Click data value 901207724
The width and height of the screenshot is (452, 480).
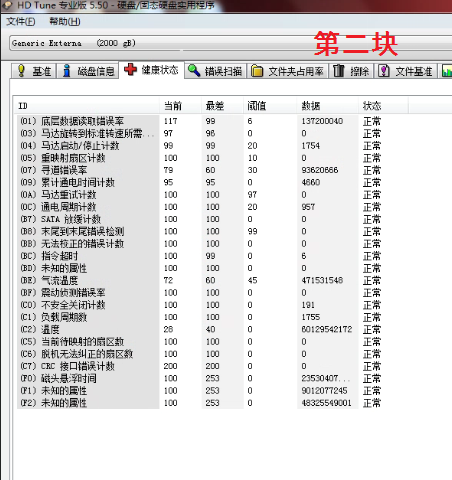325,391
